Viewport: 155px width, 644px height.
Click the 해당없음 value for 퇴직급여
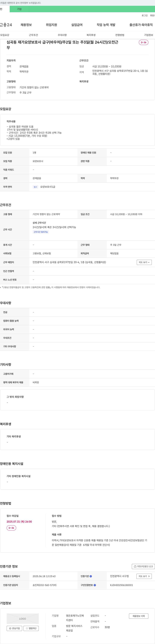(114, 253)
